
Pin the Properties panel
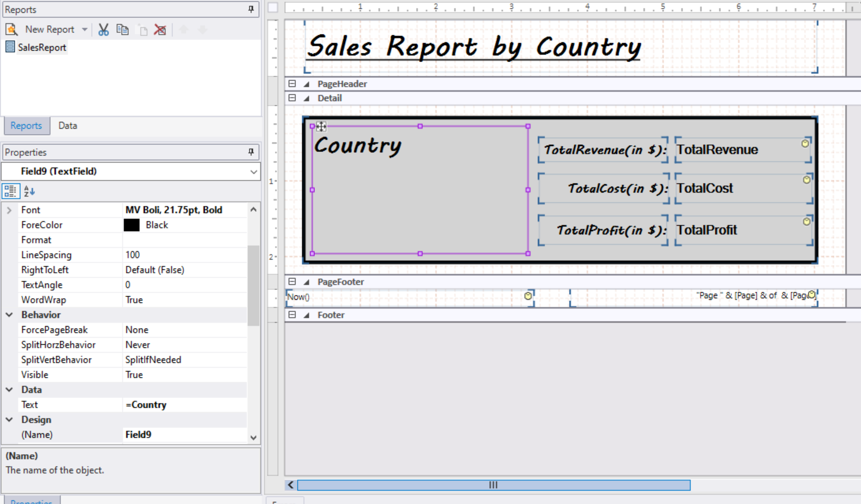[251, 152]
